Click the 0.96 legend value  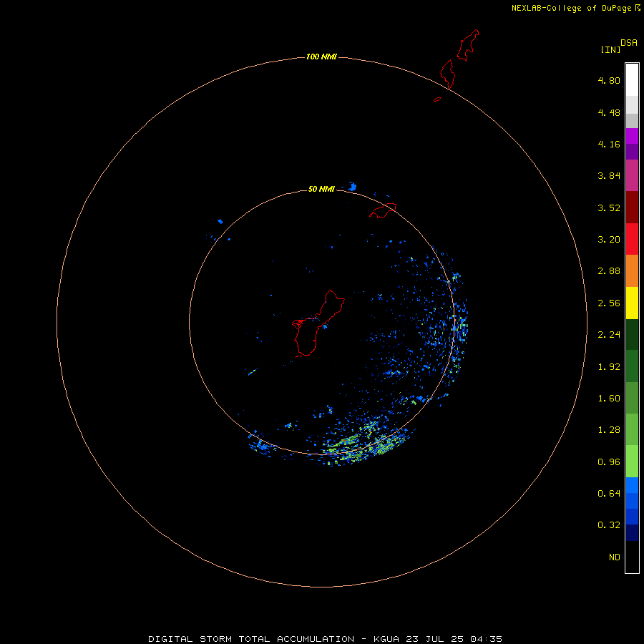point(609,462)
